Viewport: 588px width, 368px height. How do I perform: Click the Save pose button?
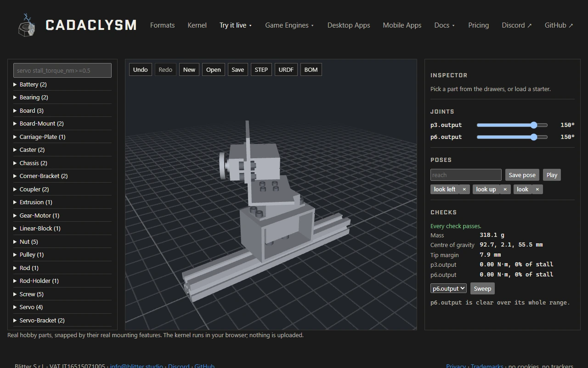coord(522,175)
